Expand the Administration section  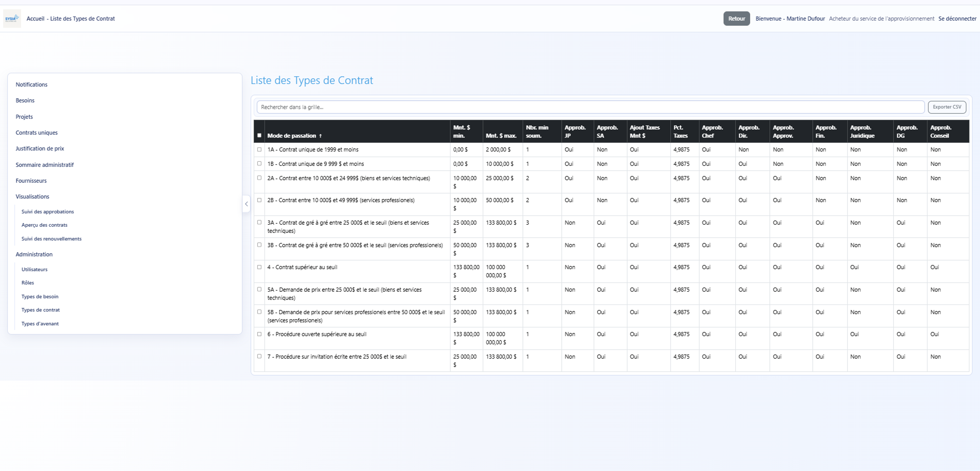click(x=34, y=255)
